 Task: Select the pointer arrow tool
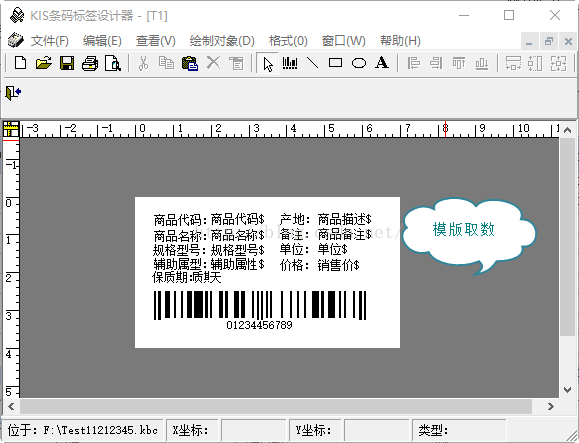(x=267, y=63)
